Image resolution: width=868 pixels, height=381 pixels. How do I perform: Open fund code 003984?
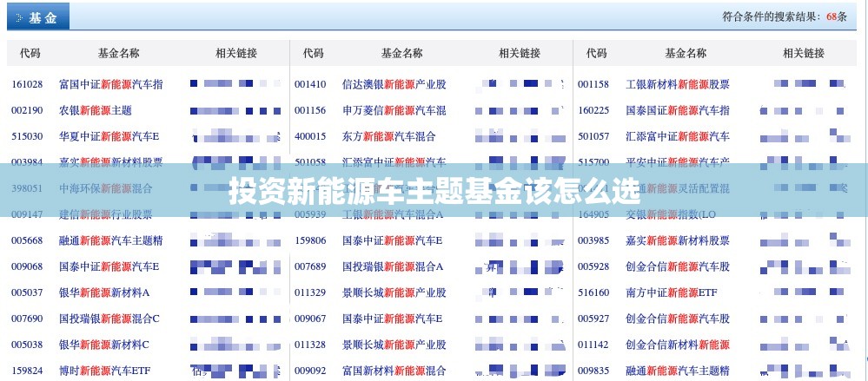coord(27,162)
